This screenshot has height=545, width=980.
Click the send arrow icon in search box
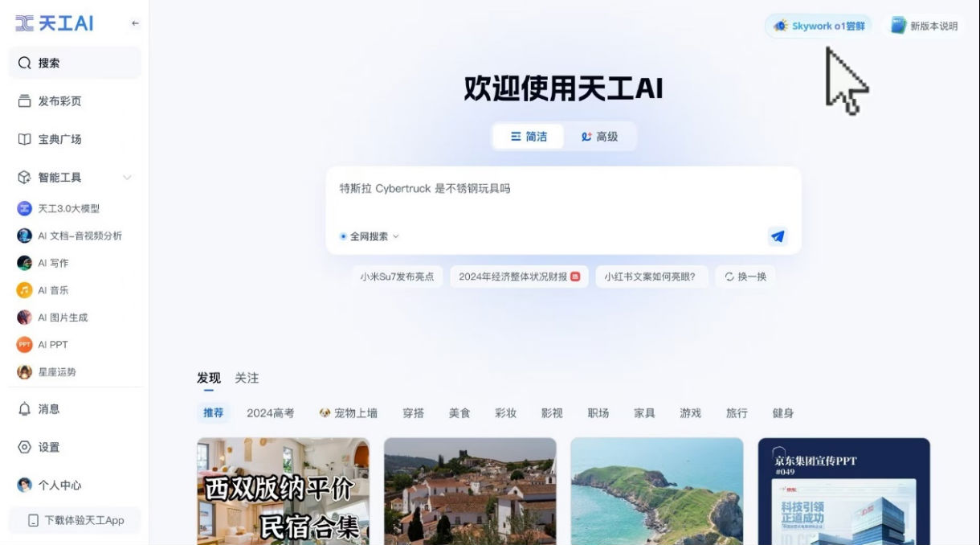(x=777, y=236)
